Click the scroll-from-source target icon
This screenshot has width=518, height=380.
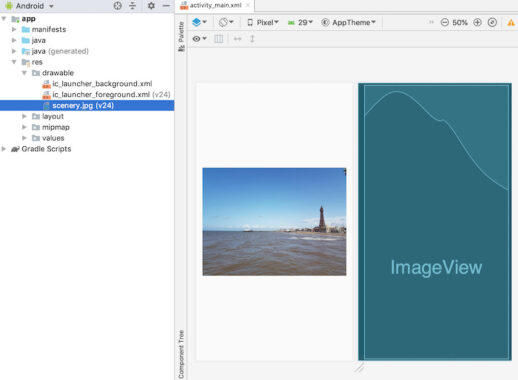click(x=117, y=6)
